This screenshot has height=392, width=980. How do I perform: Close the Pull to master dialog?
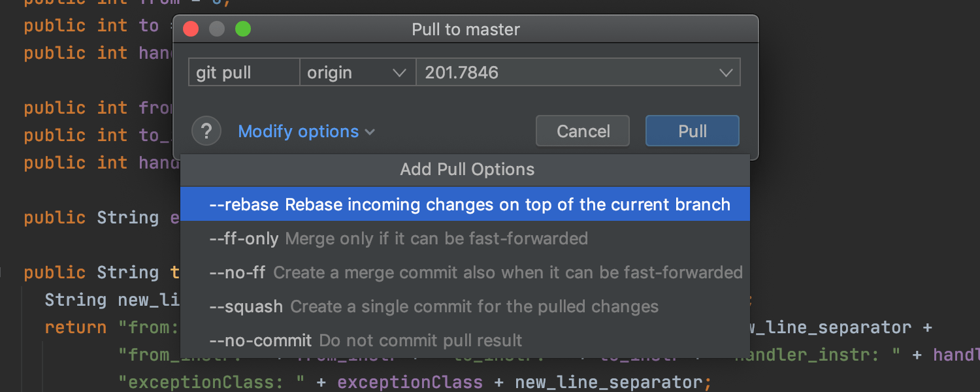click(191, 29)
